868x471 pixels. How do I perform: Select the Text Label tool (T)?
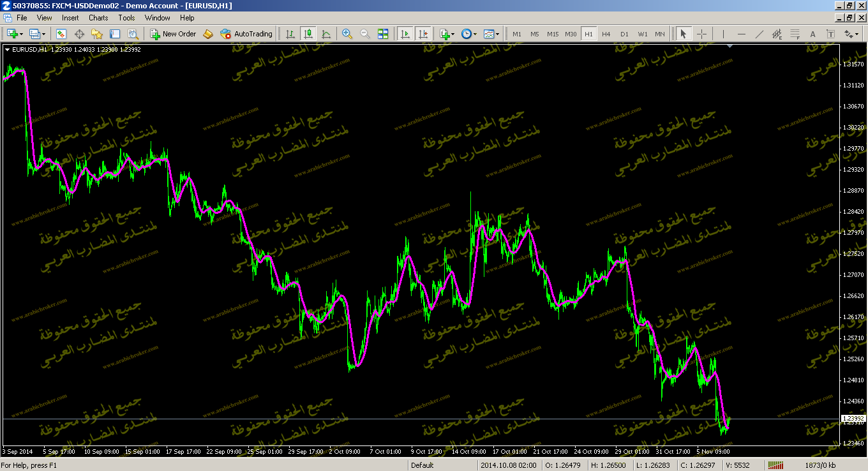pyautogui.click(x=830, y=34)
